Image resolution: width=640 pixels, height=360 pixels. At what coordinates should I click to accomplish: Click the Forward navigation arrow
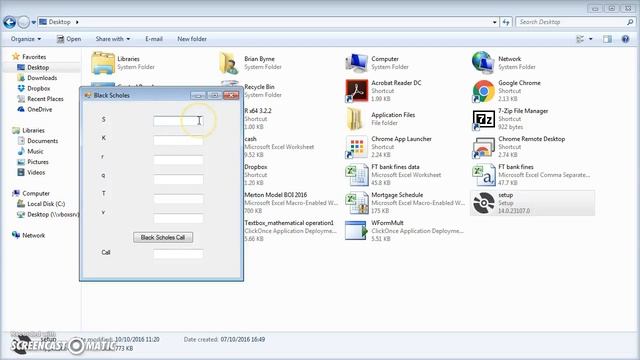tap(24, 22)
